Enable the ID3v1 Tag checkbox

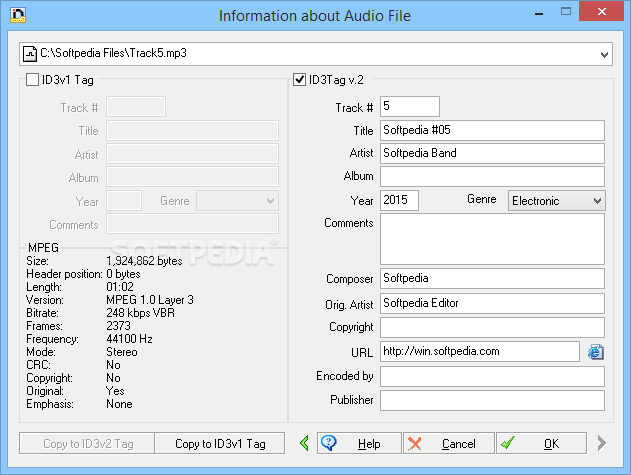pos(33,79)
